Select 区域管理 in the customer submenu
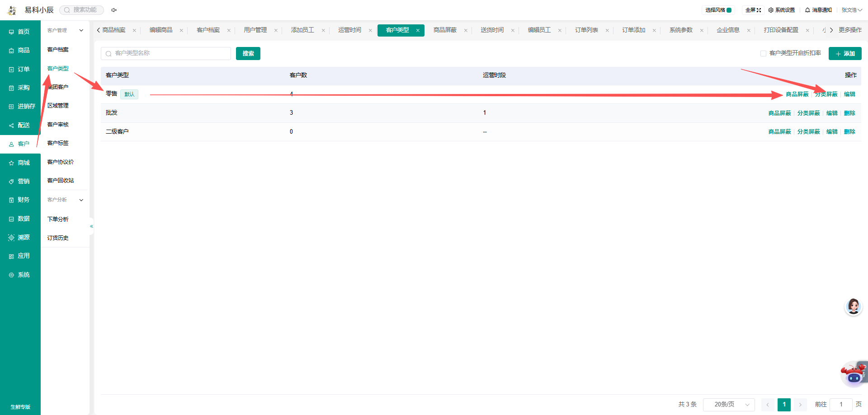The height and width of the screenshot is (415, 868). (x=58, y=106)
